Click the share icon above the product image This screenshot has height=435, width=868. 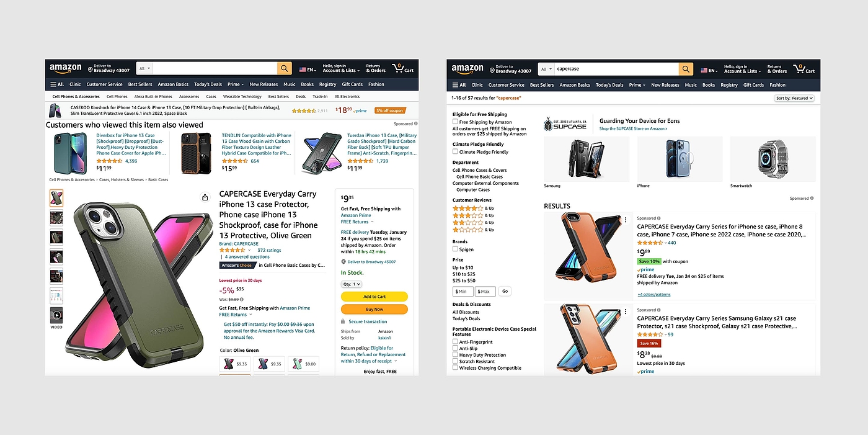pyautogui.click(x=205, y=197)
